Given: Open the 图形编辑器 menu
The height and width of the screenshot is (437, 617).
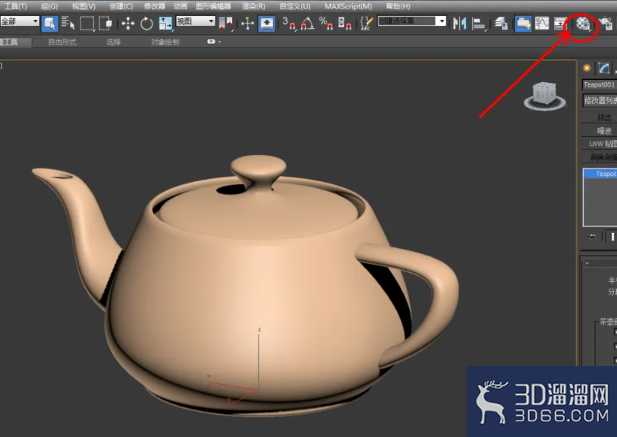Looking at the screenshot, I should tap(213, 6).
